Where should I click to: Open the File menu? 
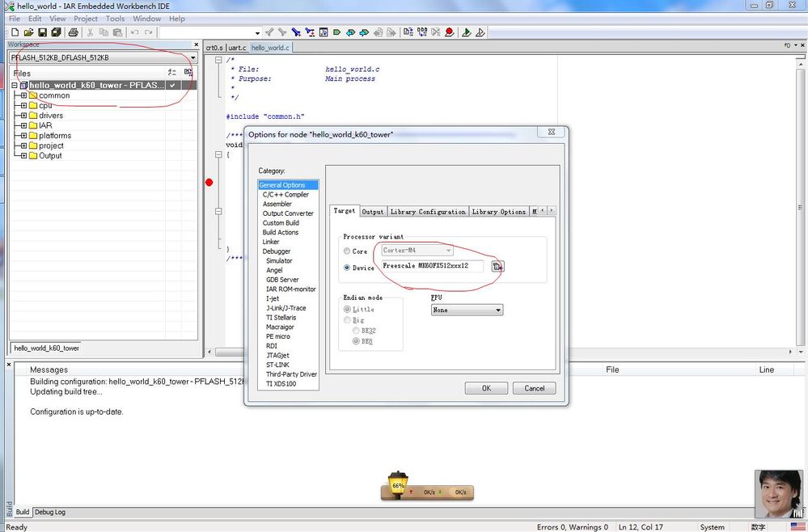pos(15,19)
